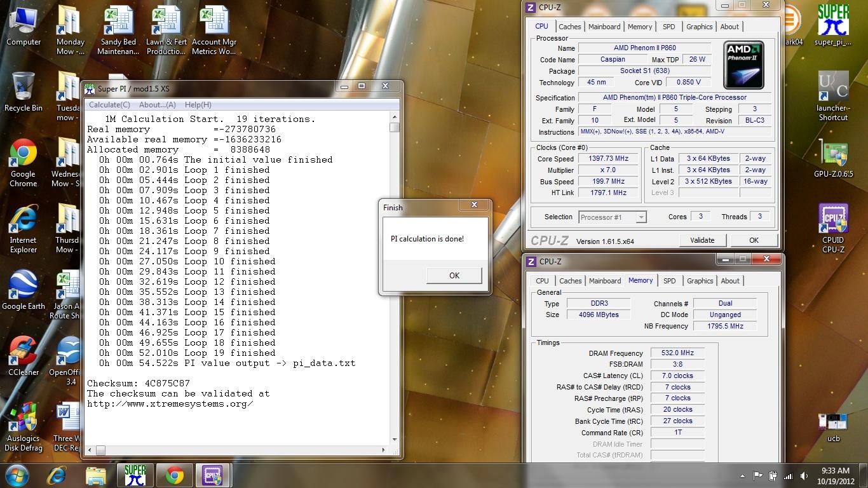Open the Windows Start menu
Screen dimensions: 868x488
[17, 475]
